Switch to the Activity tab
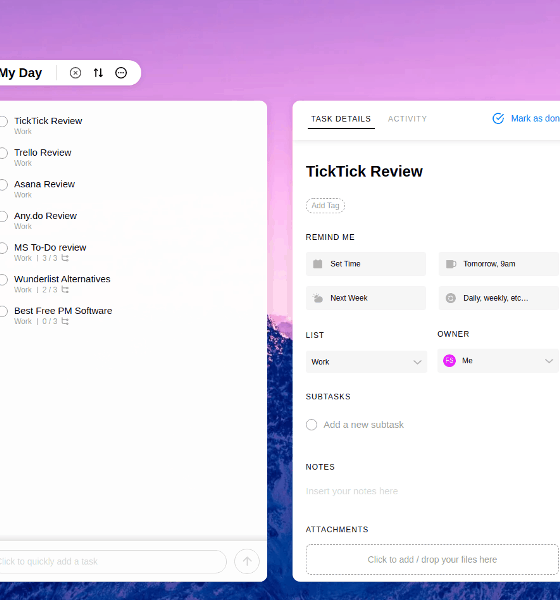 click(x=407, y=119)
